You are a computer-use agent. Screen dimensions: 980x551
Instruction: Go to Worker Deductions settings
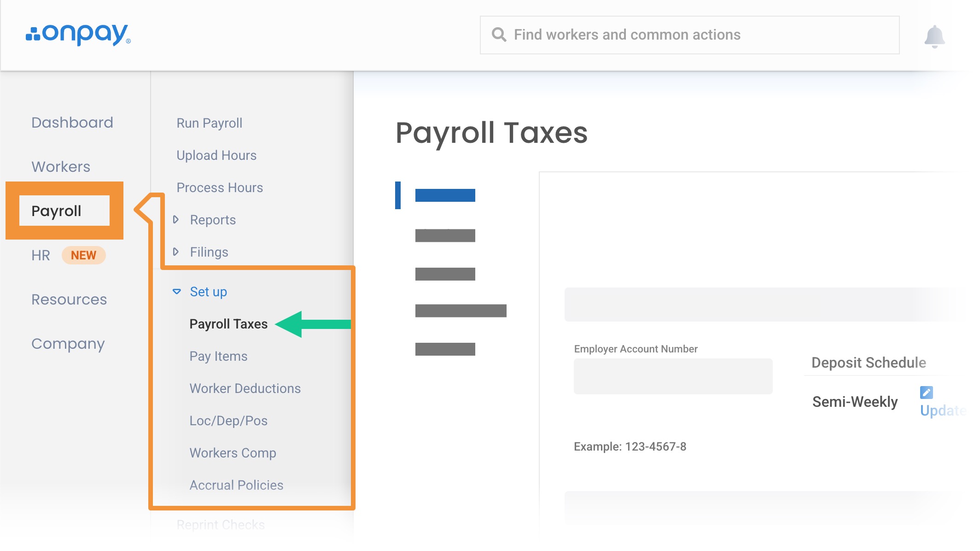click(x=245, y=388)
